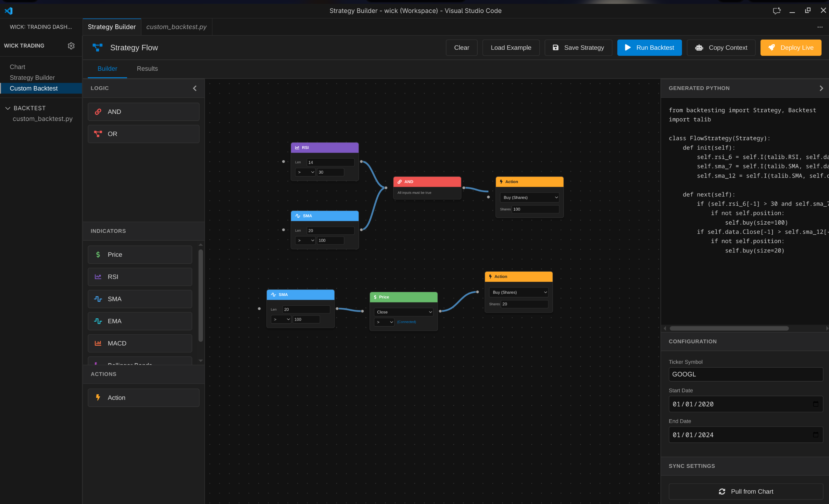Collapse the BACKTEST tree section
Screen dimensions: 829x504
tap(8, 108)
